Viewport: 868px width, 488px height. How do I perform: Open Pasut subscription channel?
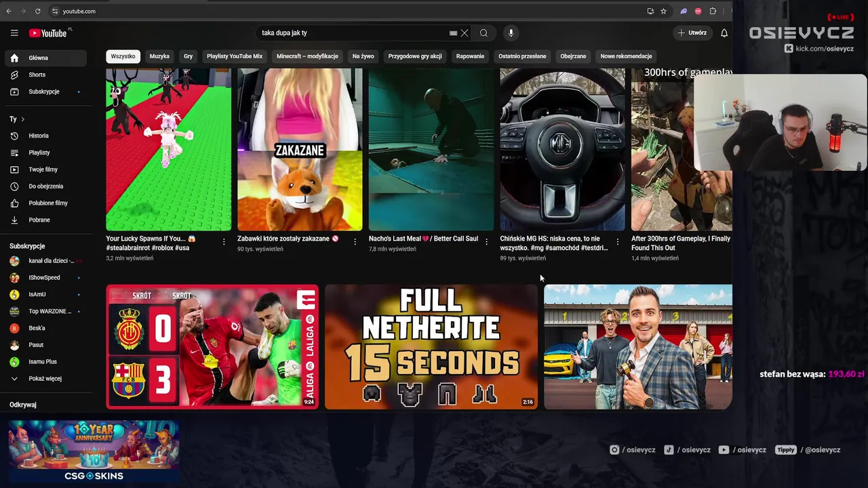pyautogui.click(x=46, y=345)
